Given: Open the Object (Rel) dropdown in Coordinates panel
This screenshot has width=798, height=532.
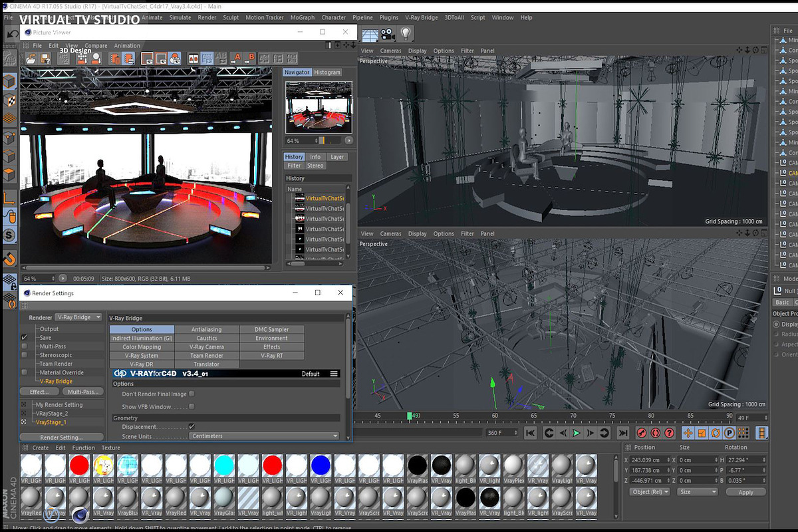Looking at the screenshot, I should click(x=650, y=491).
